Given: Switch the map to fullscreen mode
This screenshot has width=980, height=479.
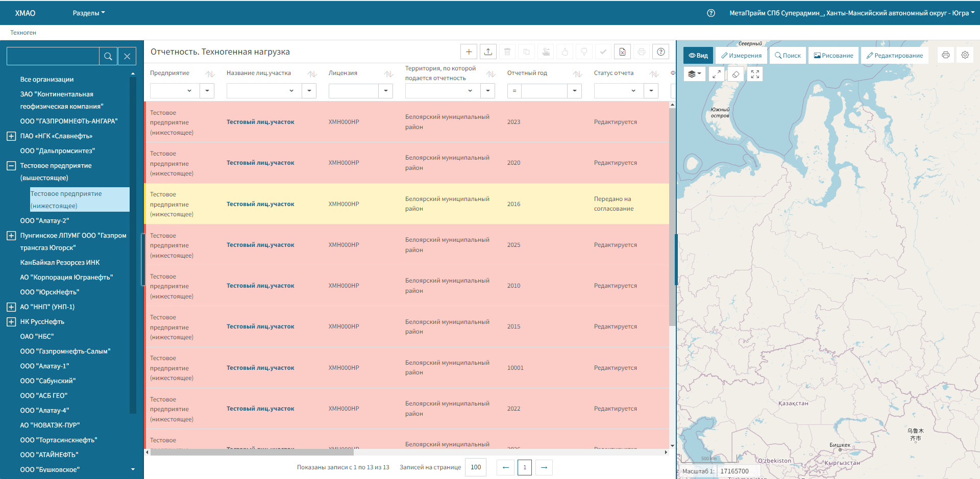Looking at the screenshot, I should point(755,74).
